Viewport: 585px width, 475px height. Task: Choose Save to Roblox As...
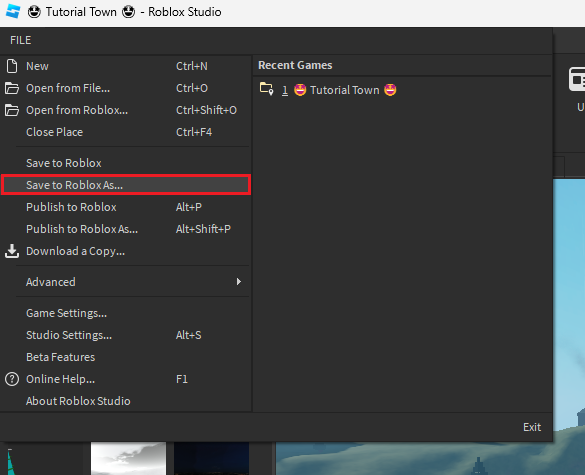(126, 185)
